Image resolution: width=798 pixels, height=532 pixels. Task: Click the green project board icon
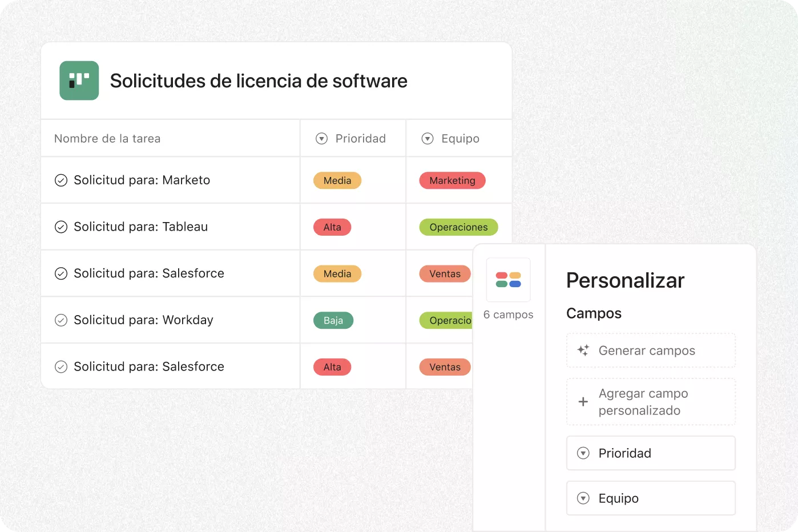click(79, 80)
